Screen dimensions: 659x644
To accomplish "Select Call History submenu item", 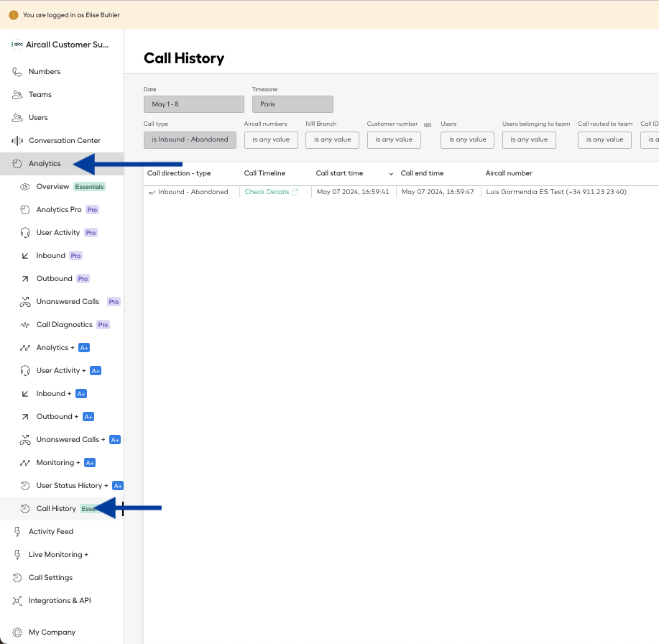I will click(62, 509).
